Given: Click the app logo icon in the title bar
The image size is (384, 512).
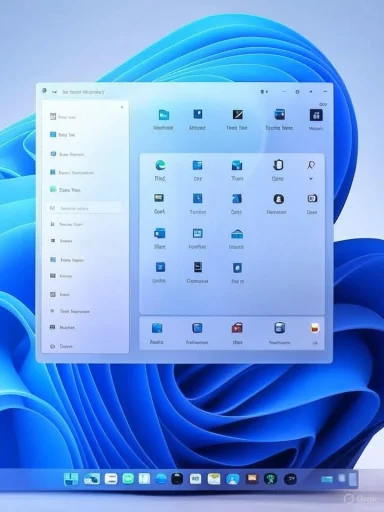Looking at the screenshot, I should tap(44, 91).
